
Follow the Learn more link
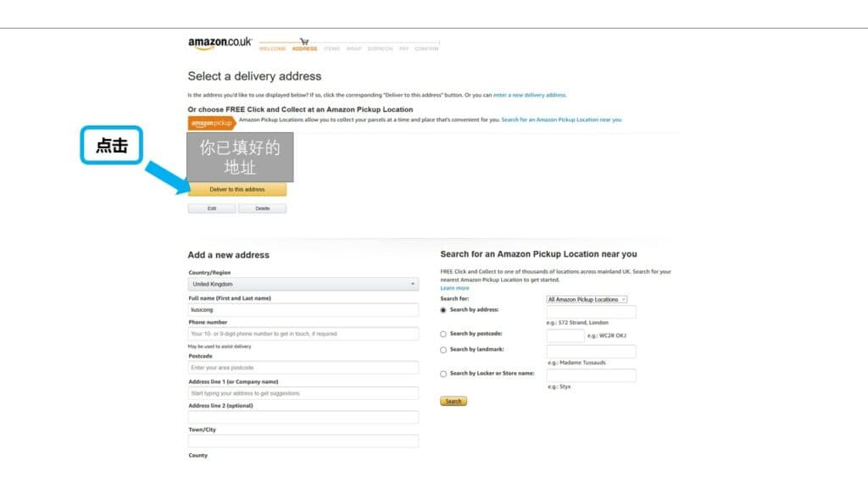tap(454, 288)
